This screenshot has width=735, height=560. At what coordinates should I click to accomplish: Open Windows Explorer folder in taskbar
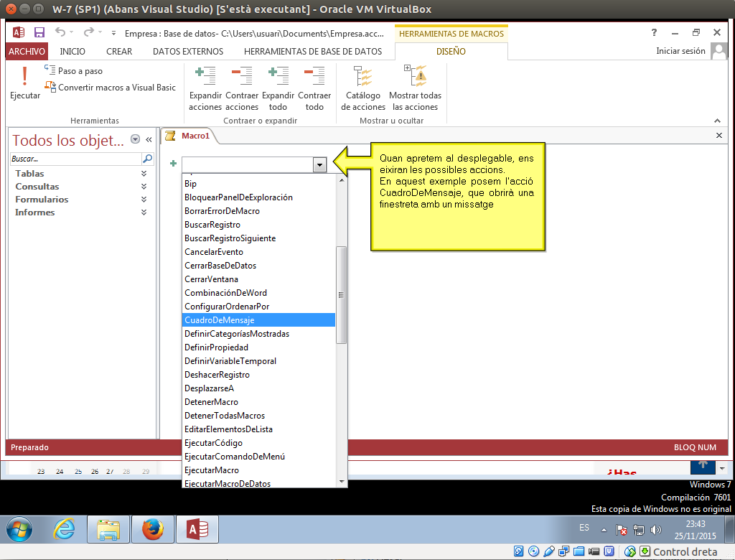(x=108, y=530)
